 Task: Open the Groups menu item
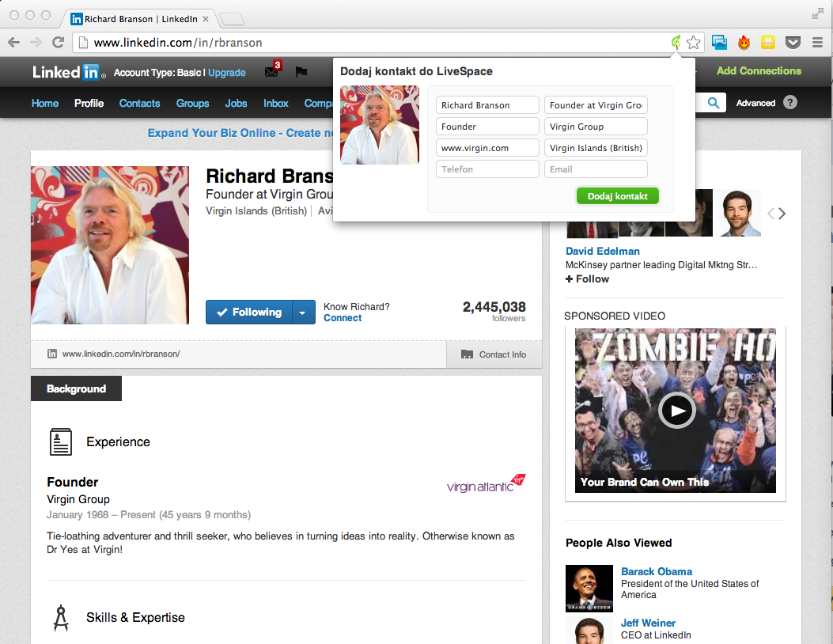pyautogui.click(x=192, y=103)
